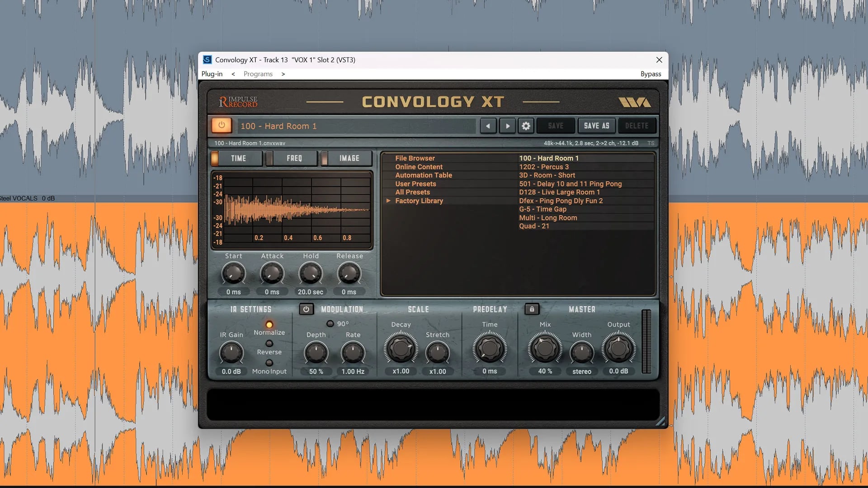The width and height of the screenshot is (868, 488).
Task: Click the SAVE AS button
Action: click(x=596, y=126)
